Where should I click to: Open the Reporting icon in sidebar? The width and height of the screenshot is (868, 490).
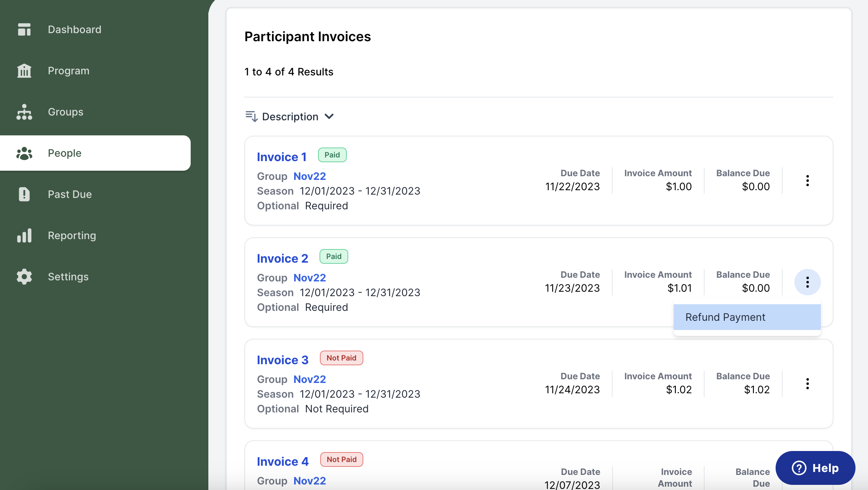(x=24, y=235)
